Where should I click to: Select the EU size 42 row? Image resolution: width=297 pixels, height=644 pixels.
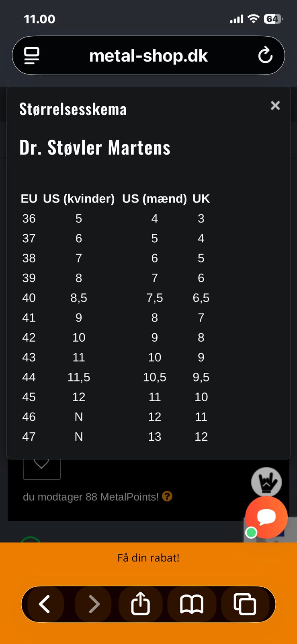29,337
